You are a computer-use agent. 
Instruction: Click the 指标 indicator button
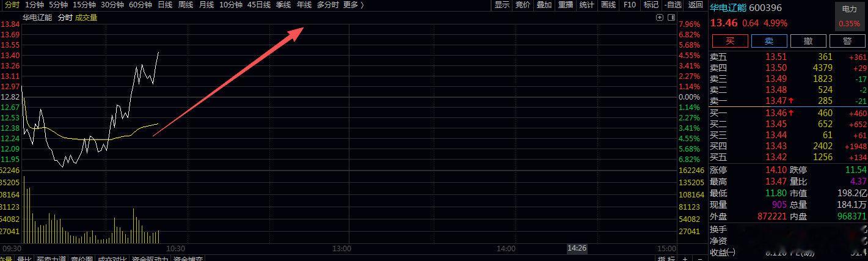pyautogui.click(x=666, y=259)
